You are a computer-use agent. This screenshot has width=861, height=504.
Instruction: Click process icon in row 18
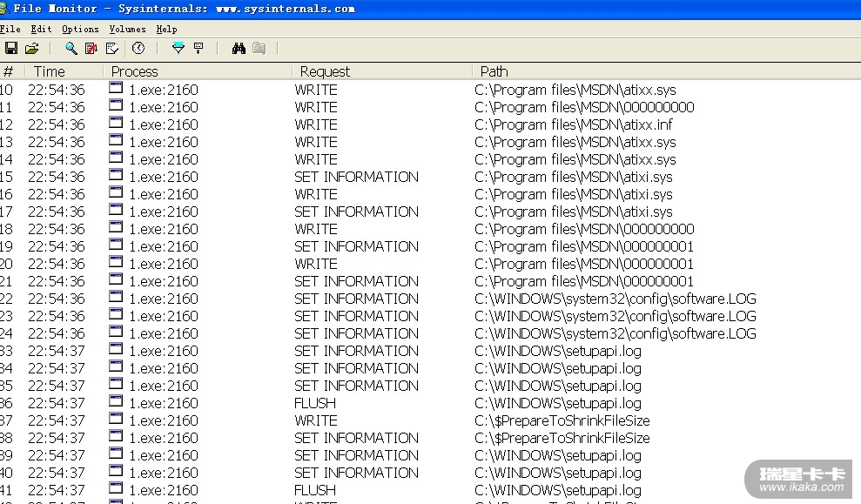[116, 226]
